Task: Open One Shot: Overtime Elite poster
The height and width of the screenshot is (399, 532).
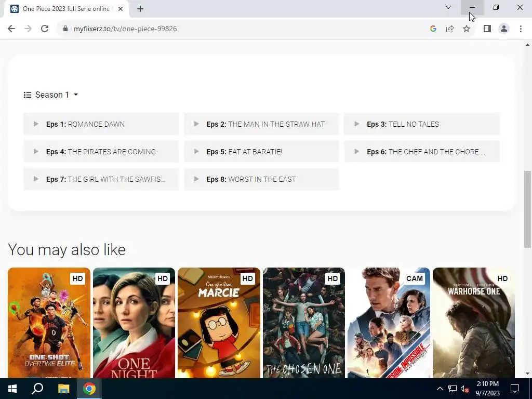Action: point(49,323)
